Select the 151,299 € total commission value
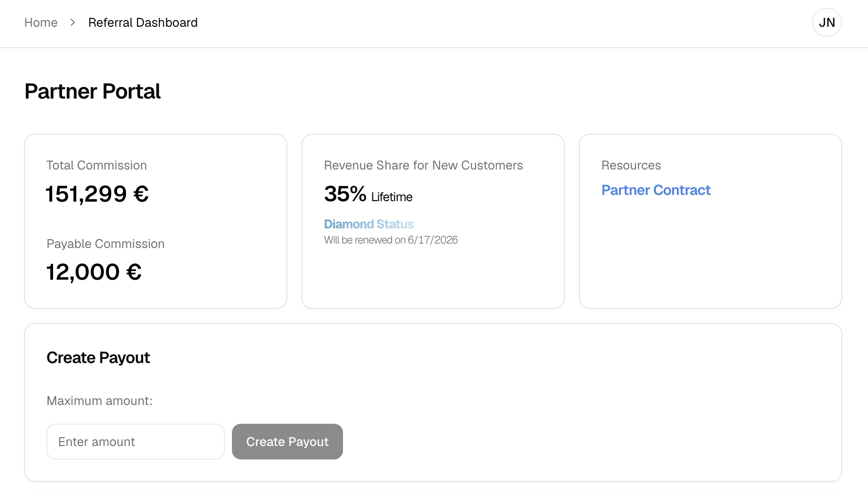868x496 pixels. pyautogui.click(x=97, y=194)
